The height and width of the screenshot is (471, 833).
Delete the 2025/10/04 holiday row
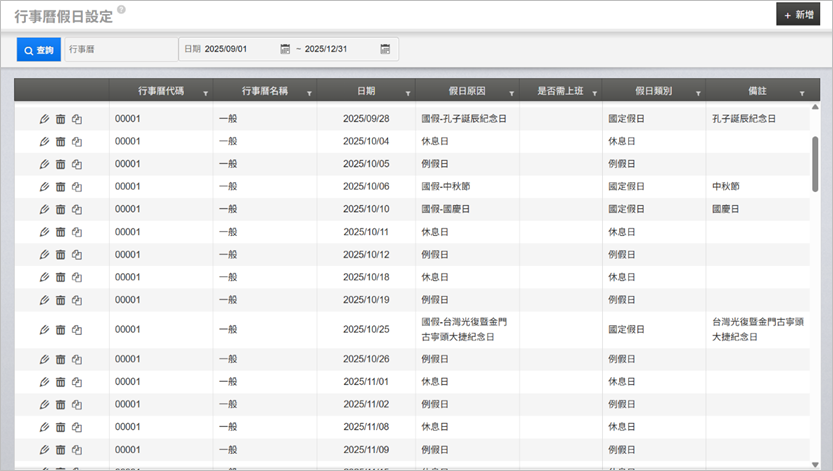pos(60,141)
